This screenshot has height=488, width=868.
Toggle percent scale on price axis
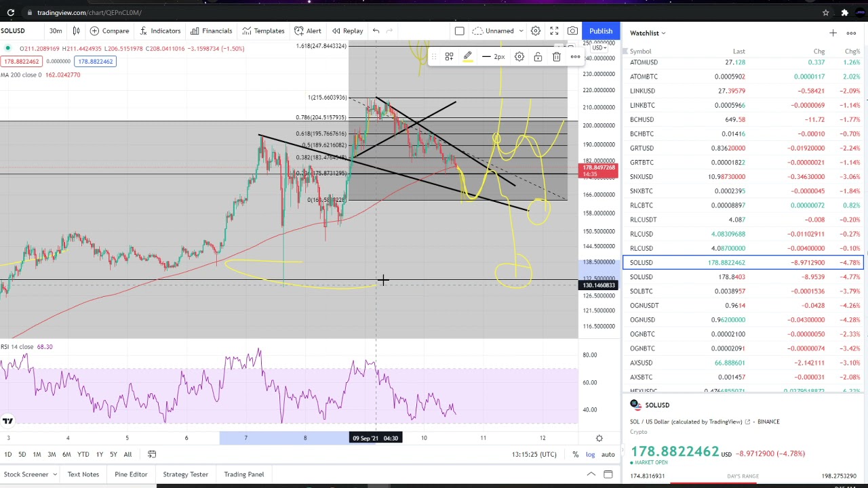pyautogui.click(x=575, y=455)
